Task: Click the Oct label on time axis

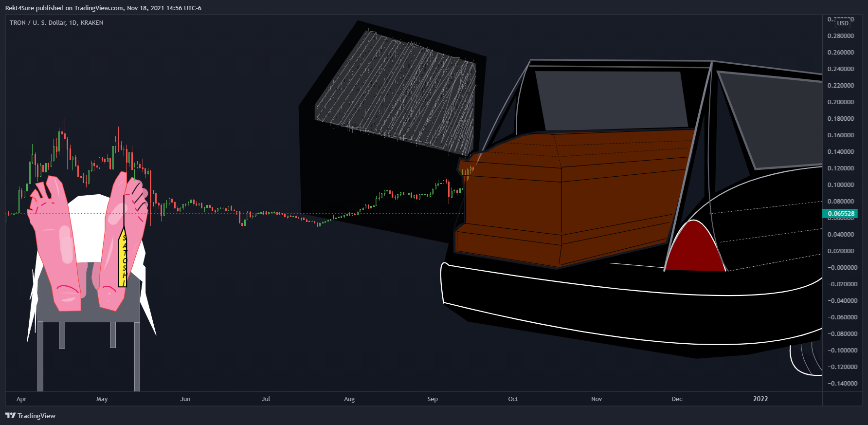Action: pos(513,399)
